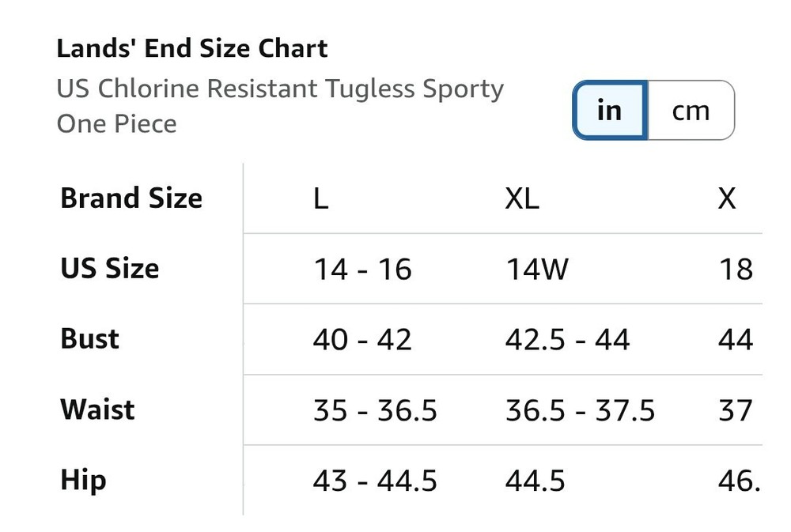The image size is (791, 532).
Task: Click the 14 - 16 US size cell
Action: (362, 269)
